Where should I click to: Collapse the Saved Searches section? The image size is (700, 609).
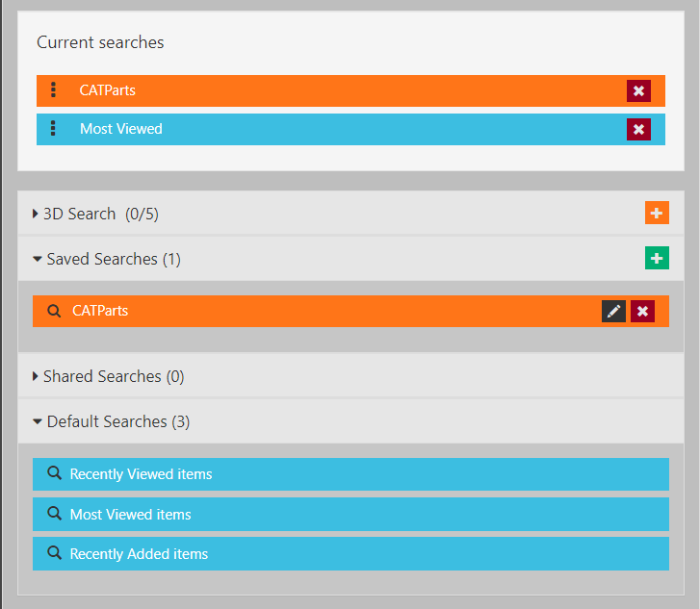click(x=38, y=259)
